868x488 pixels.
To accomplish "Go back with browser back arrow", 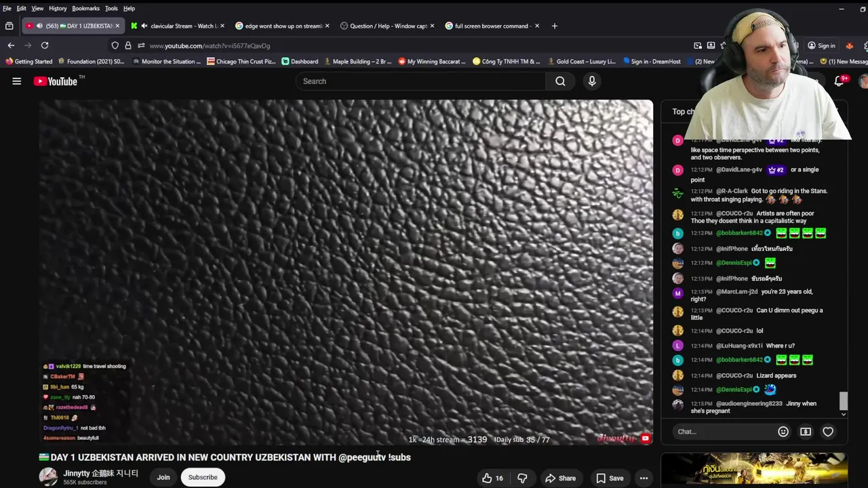I will click(x=11, y=45).
